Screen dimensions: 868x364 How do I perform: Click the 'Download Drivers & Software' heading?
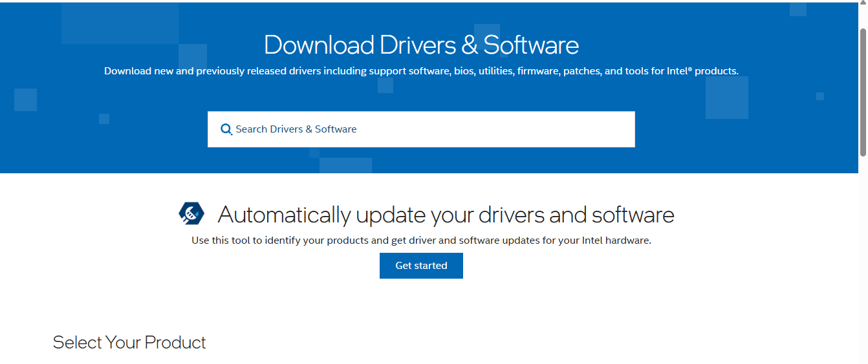(421, 45)
